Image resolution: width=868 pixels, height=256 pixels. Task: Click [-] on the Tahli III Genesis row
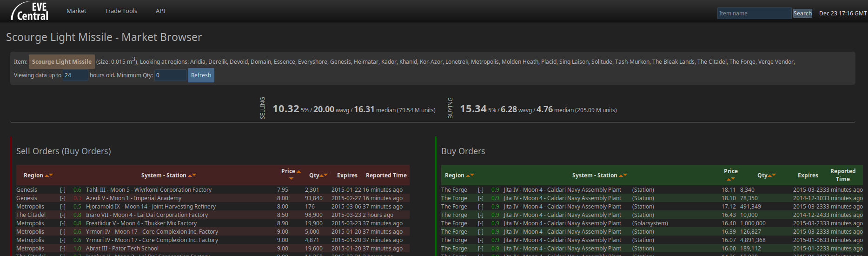click(x=63, y=190)
